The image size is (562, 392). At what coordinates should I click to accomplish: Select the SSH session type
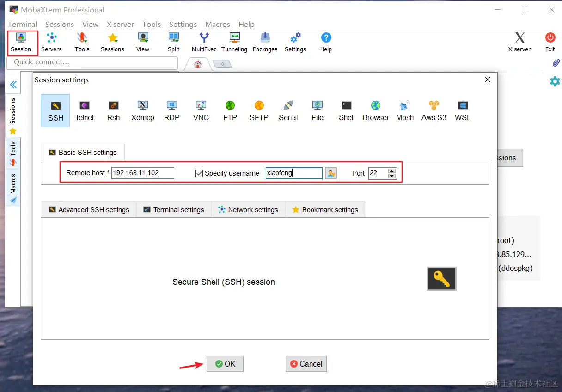(55, 111)
